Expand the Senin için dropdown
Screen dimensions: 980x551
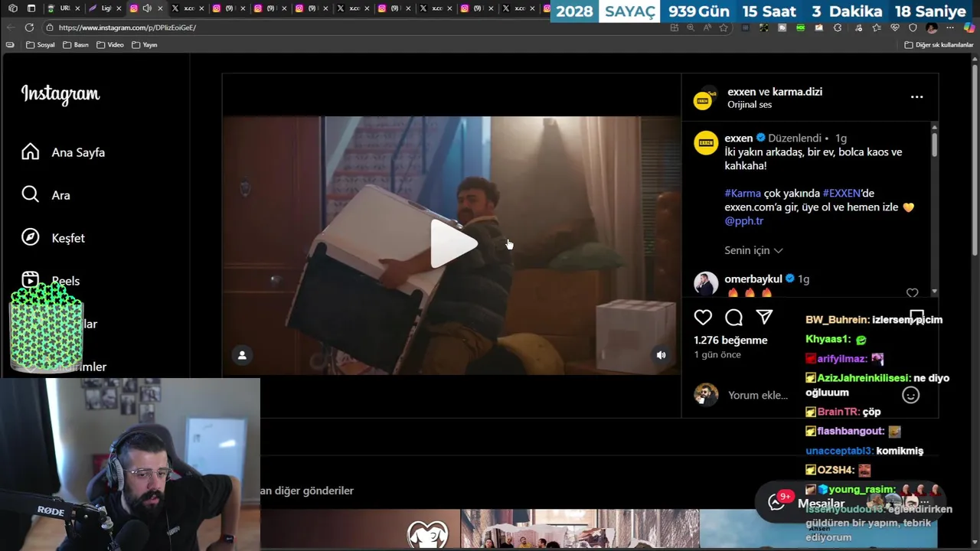click(x=753, y=250)
